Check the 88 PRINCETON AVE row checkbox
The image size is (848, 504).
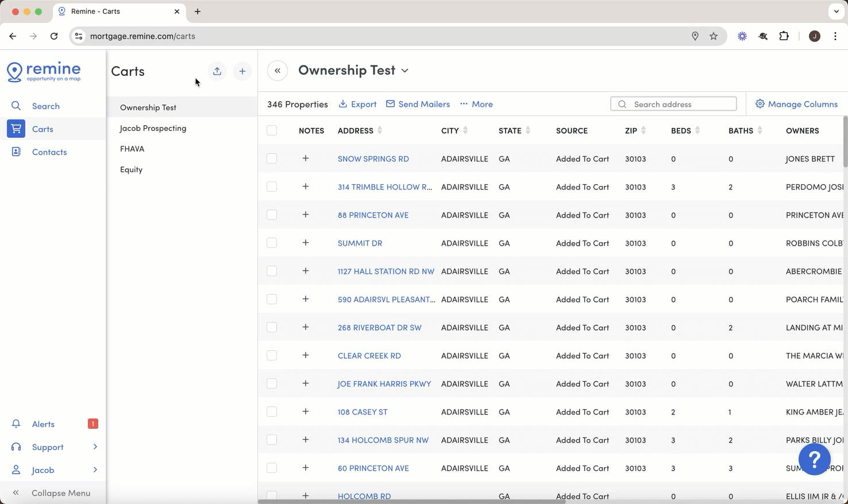coord(272,215)
